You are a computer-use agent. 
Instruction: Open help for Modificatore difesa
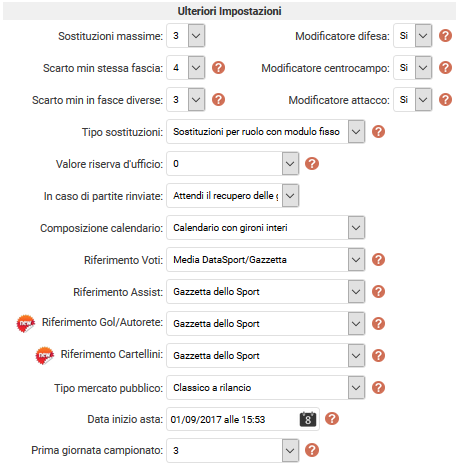pos(445,36)
